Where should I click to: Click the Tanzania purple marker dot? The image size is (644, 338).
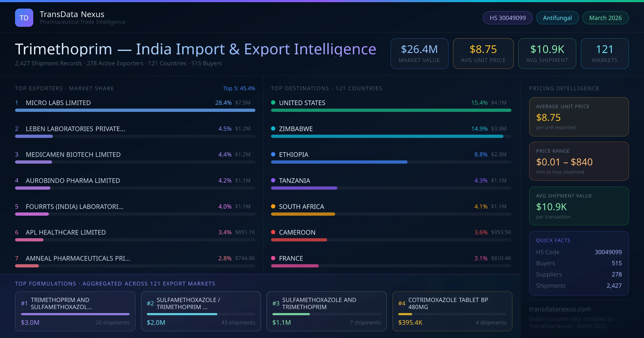tap(273, 180)
